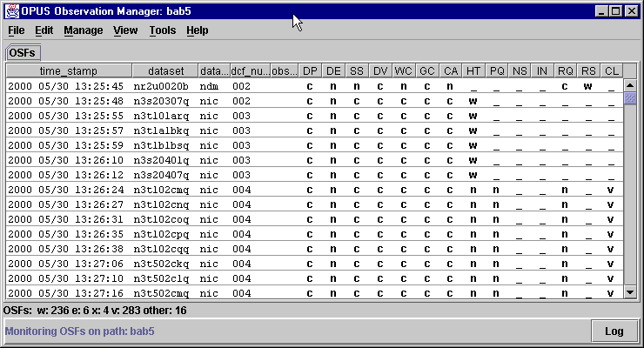Open the Tools menu

click(162, 30)
